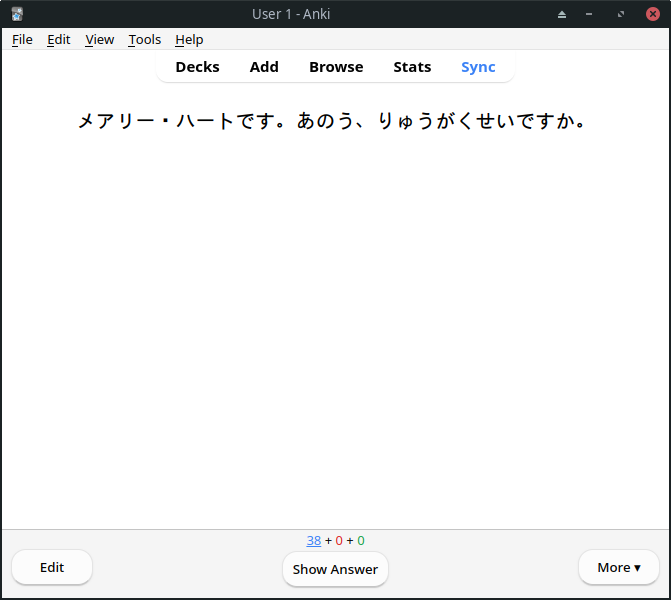View the Stats page
671x600 pixels.
pyautogui.click(x=412, y=67)
